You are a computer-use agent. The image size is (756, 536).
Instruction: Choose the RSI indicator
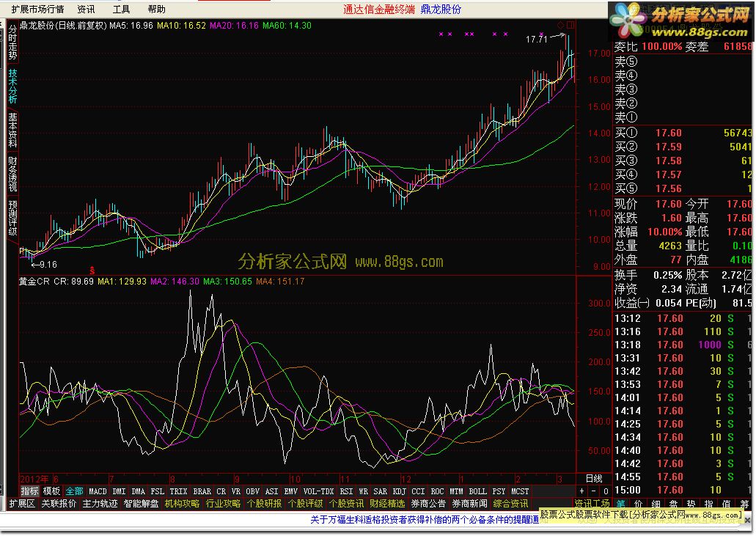[346, 491]
